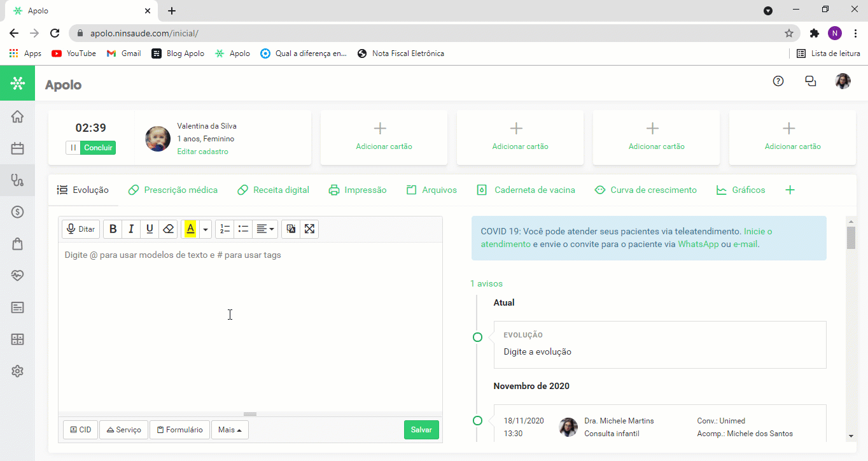Image resolution: width=868 pixels, height=461 pixels.
Task: Open Lista de leitura in bookmarks bar
Action: (829, 53)
